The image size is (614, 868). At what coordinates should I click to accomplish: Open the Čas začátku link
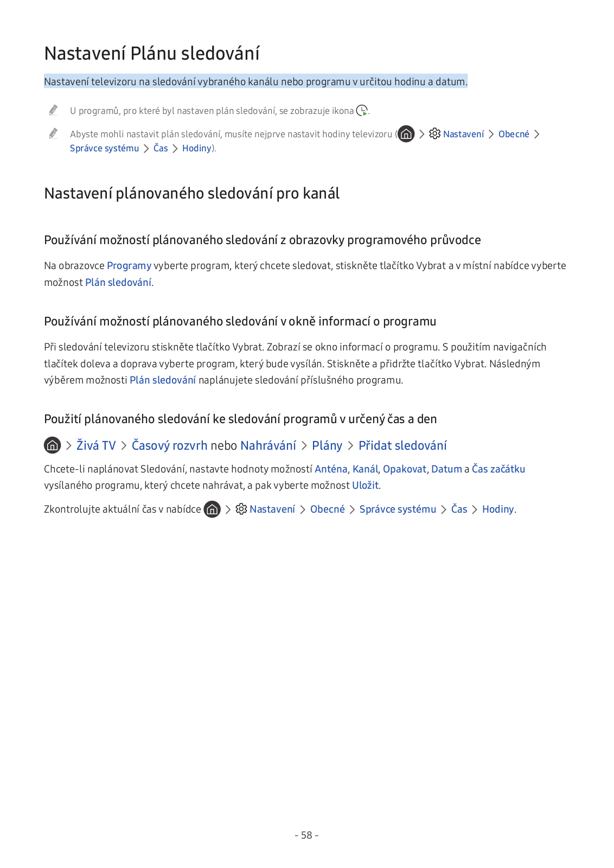point(498,469)
